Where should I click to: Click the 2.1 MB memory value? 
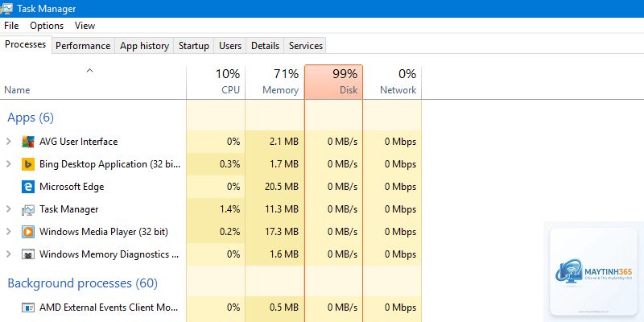(284, 142)
